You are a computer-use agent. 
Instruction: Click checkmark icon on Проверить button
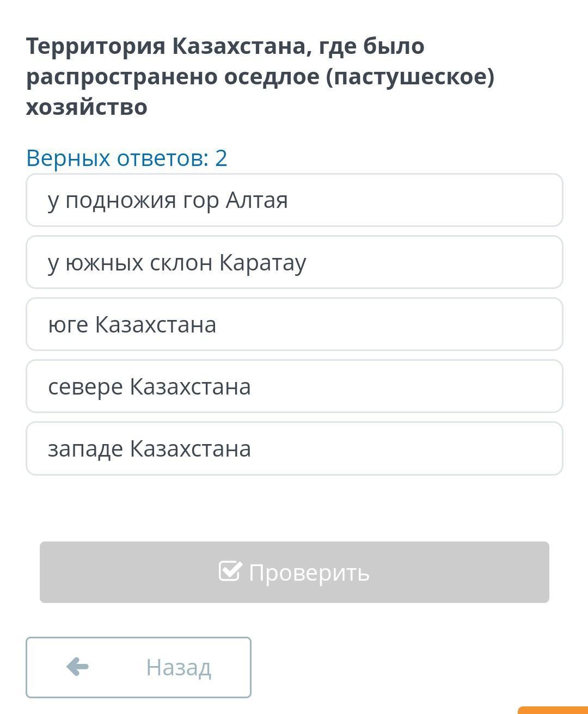click(x=230, y=571)
